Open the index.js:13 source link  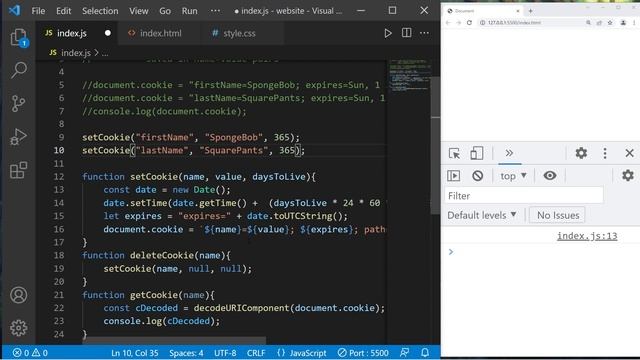tap(587, 236)
